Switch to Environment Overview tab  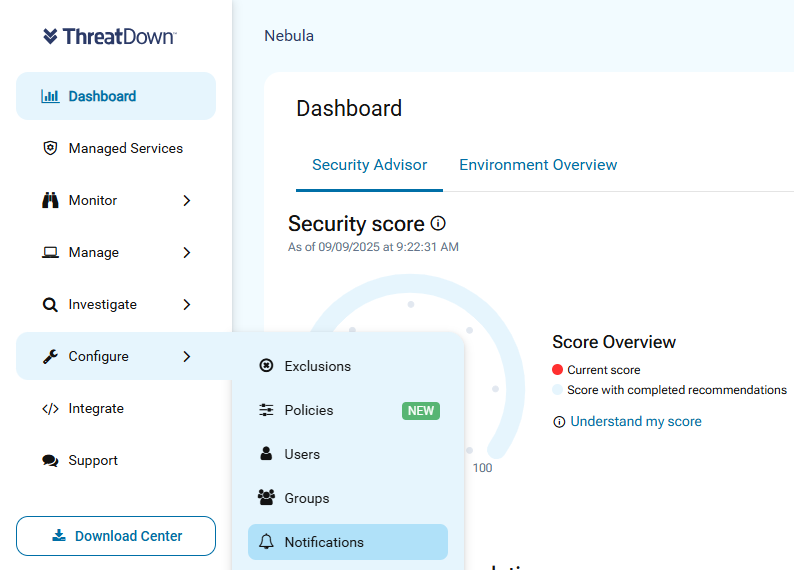click(538, 165)
